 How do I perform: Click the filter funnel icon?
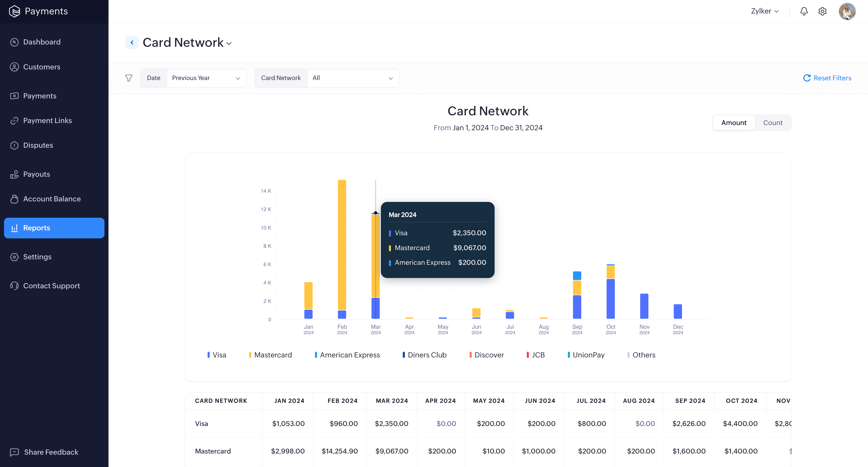(x=129, y=78)
